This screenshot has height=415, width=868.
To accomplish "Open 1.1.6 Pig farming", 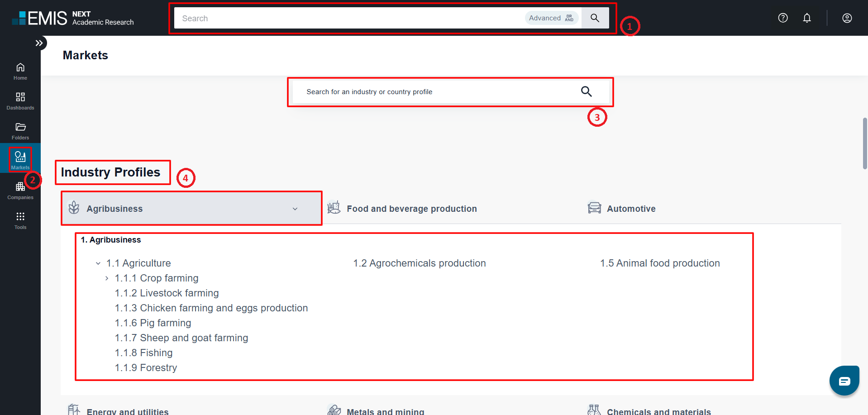I will 153,323.
